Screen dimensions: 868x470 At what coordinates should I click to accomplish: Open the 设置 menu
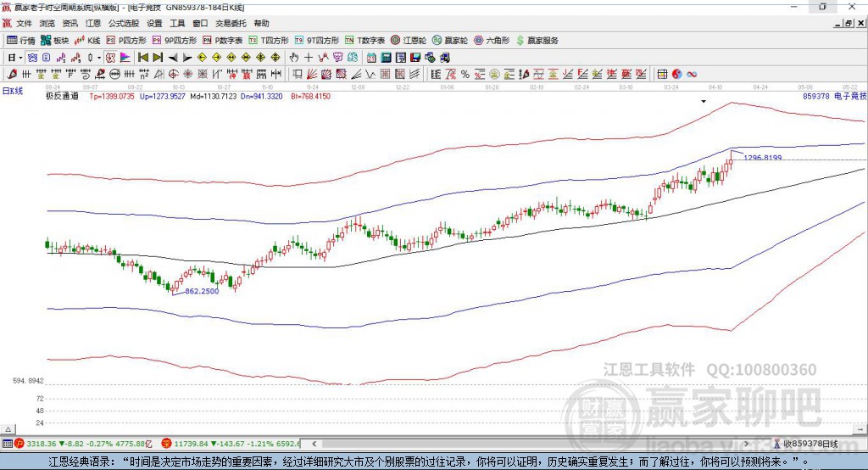154,23
